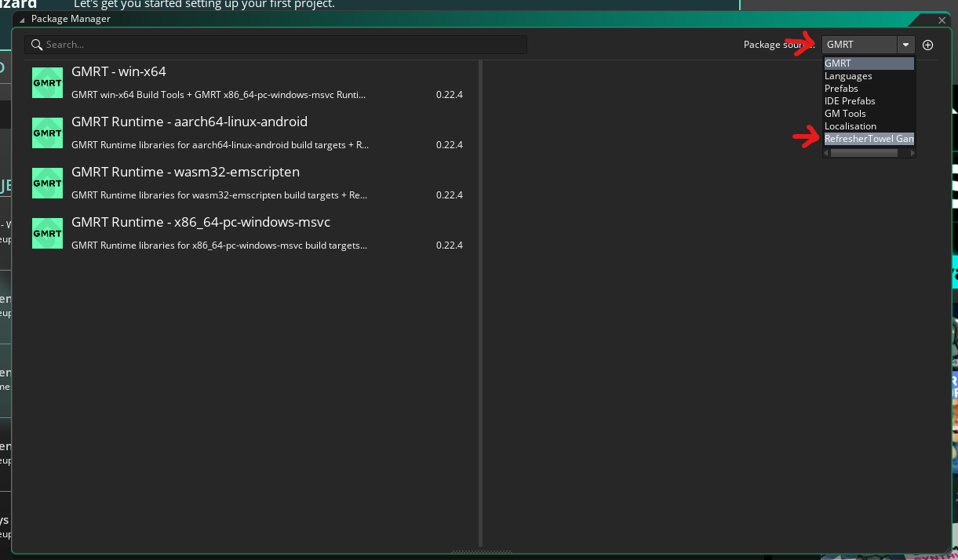
Task: Close the Package Manager window
Action: coord(942,20)
